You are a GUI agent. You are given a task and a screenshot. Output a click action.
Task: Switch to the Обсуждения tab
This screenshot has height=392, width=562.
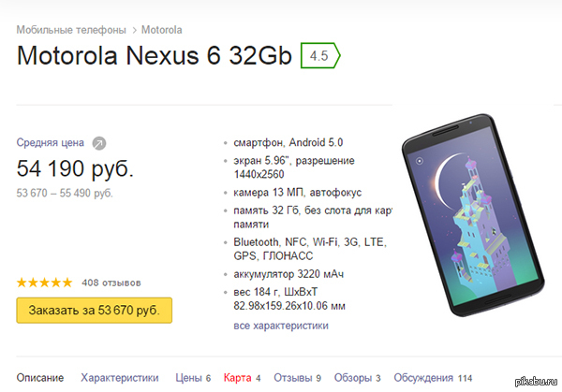(427, 378)
